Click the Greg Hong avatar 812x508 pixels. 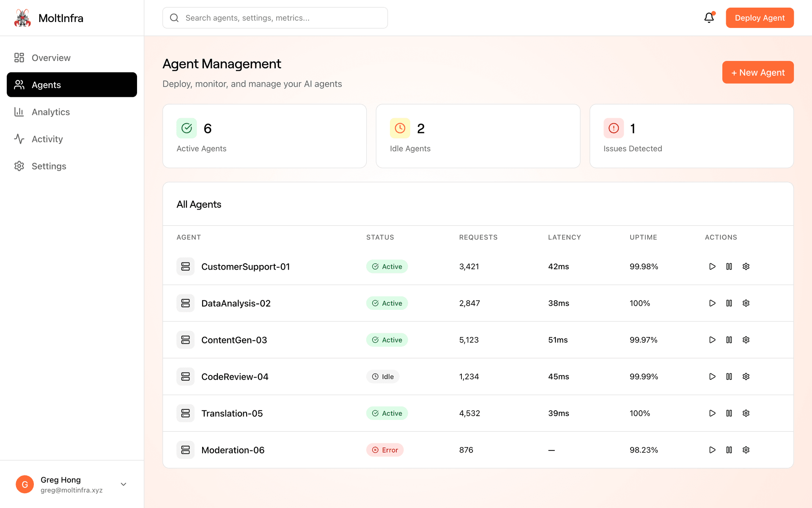(25, 484)
